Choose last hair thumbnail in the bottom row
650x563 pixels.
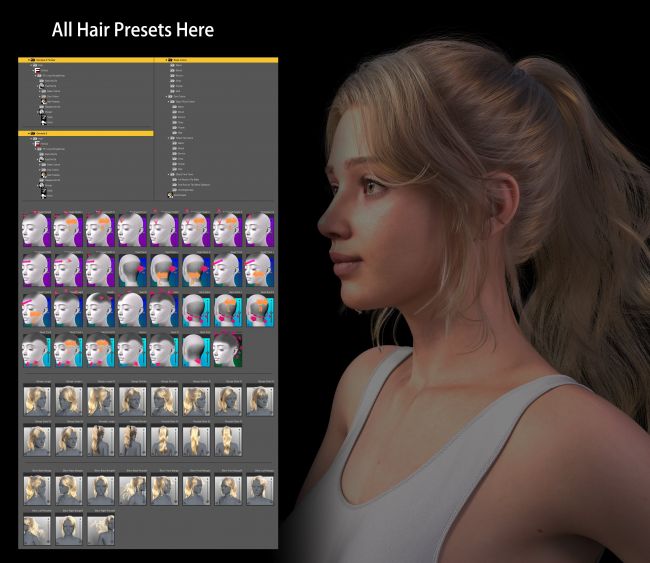100,530
